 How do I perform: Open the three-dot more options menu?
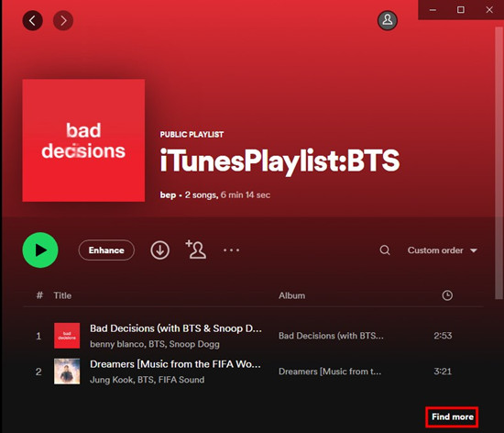(x=232, y=250)
